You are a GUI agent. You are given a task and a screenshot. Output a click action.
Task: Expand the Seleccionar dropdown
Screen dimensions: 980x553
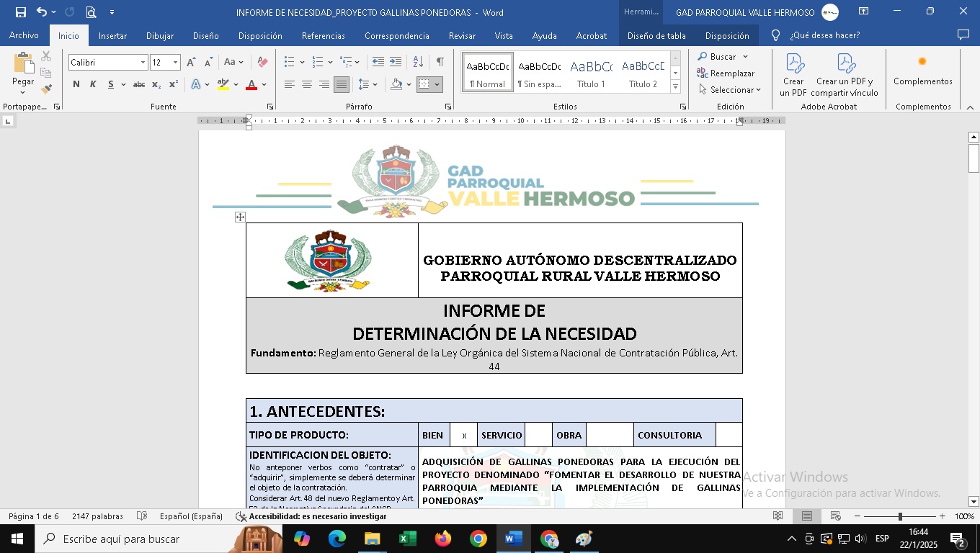[730, 90]
